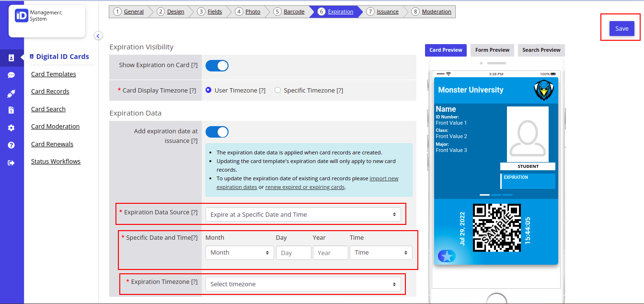Viewport: 644px width, 304px height.
Task: Open the help question mark icon
Action: click(x=11, y=144)
